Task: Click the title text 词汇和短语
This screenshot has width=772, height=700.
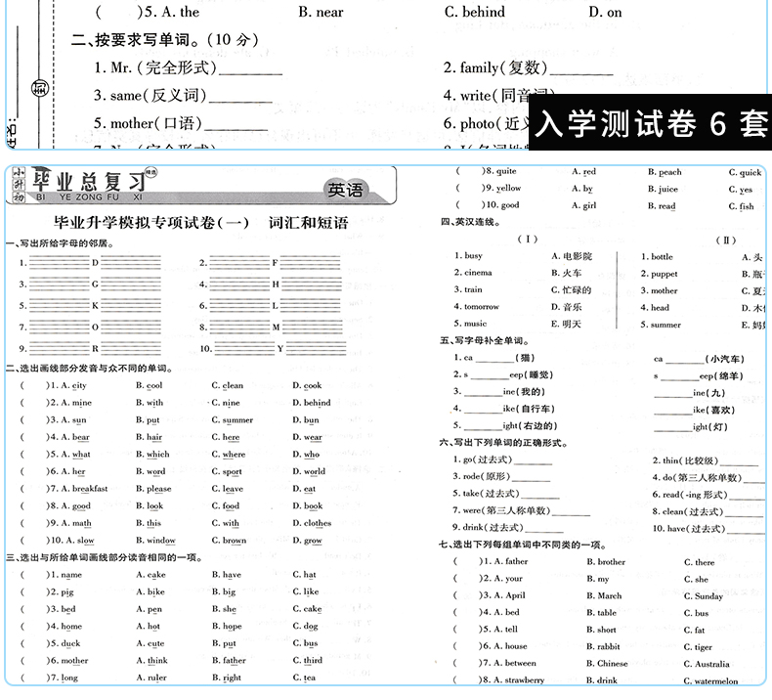Action: click(x=308, y=223)
